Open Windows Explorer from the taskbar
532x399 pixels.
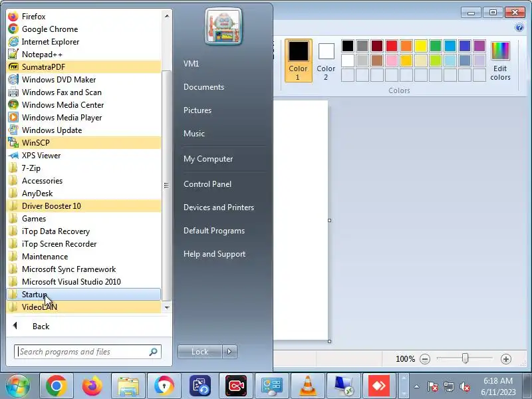(x=128, y=386)
